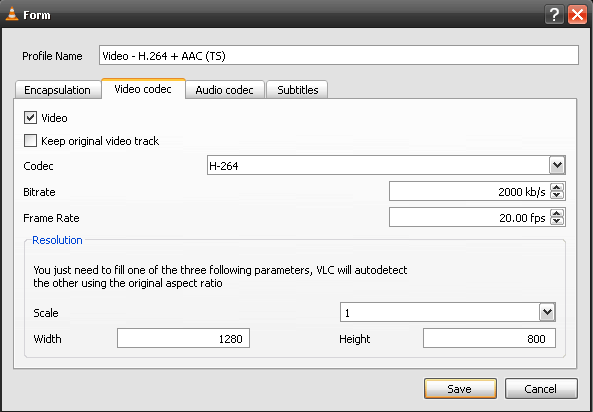Click the Save button
The image size is (593, 412).
(460, 389)
